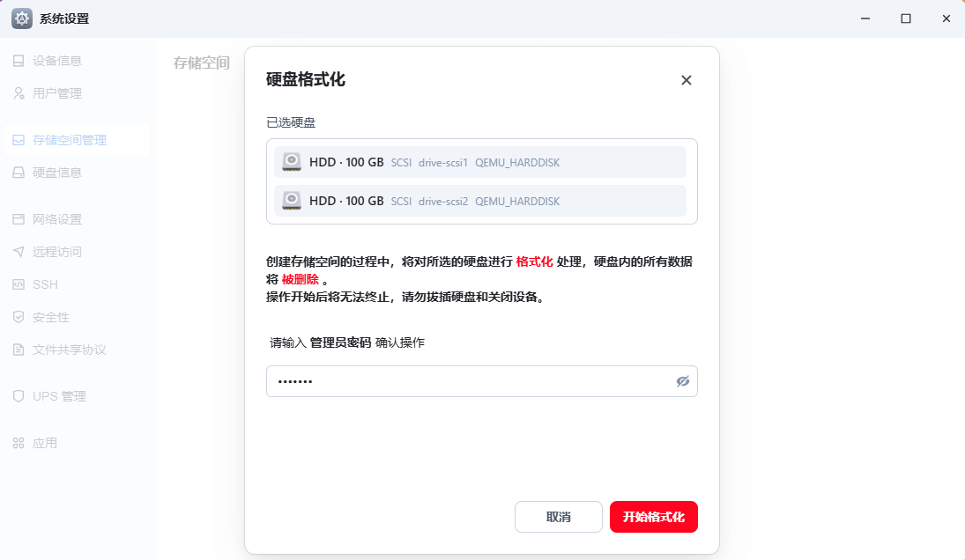Click the 网络设置 network icon
The height and width of the screenshot is (560, 965).
(19, 219)
